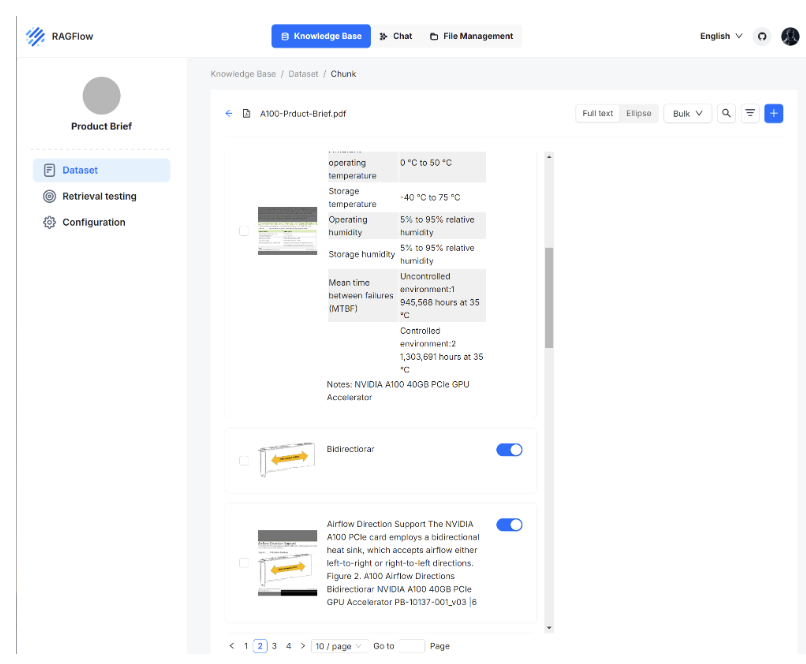Open thumbnail of the specifications table chunk
Image resolution: width=806 pixels, height=664 pixels.
pos(287,231)
